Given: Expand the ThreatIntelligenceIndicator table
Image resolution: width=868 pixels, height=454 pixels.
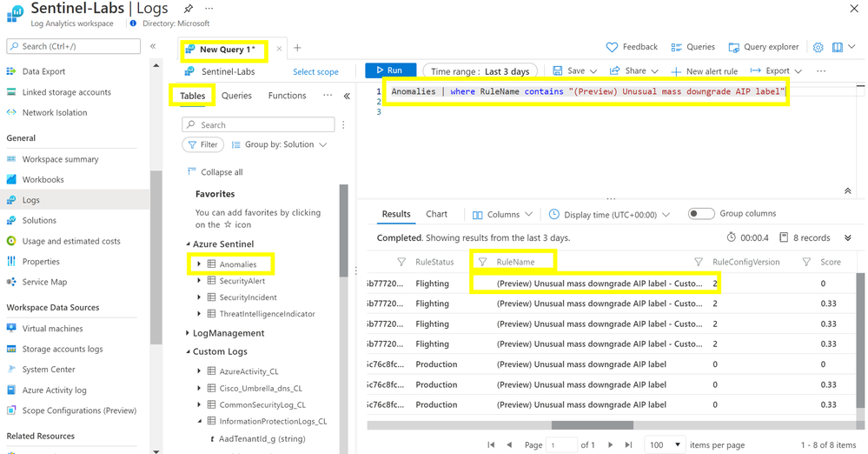Looking at the screenshot, I should [199, 314].
